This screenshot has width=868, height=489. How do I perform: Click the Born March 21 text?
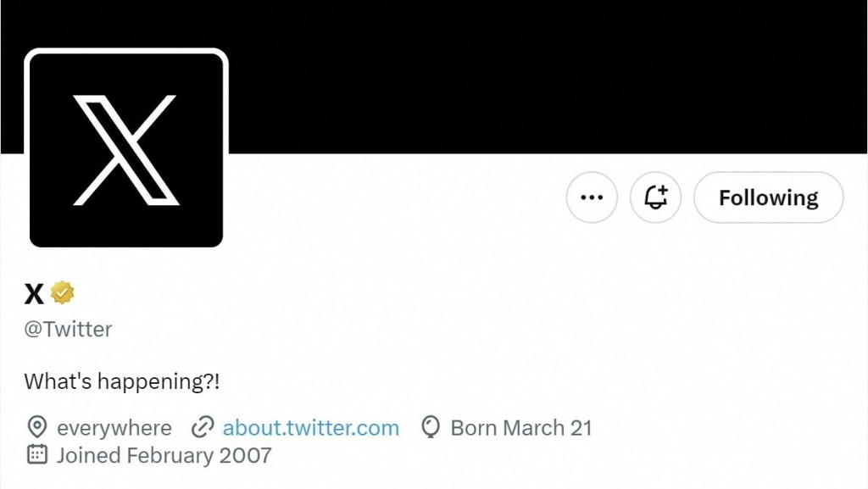tap(521, 428)
